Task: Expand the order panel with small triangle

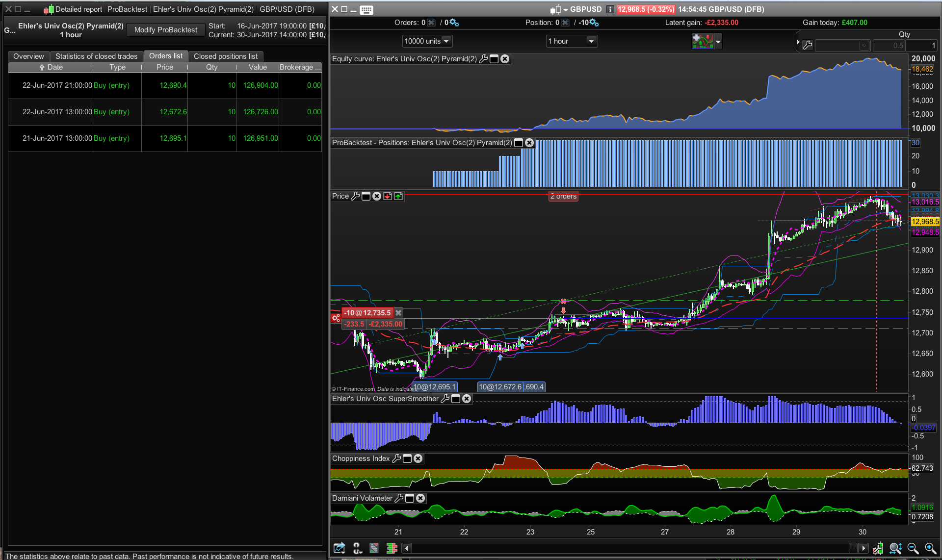Action: (798, 42)
